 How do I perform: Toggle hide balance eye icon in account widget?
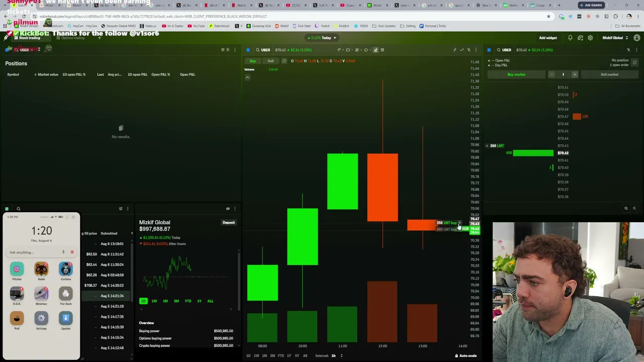(227, 209)
